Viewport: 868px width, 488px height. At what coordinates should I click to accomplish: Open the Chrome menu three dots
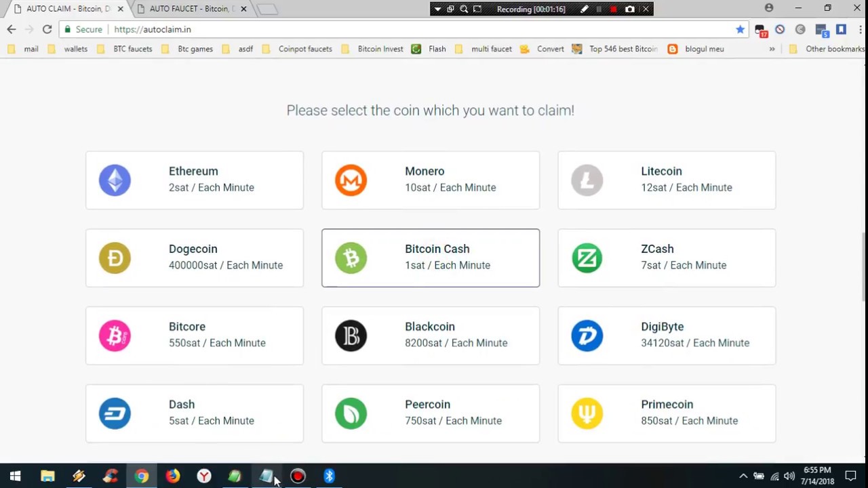point(860,29)
